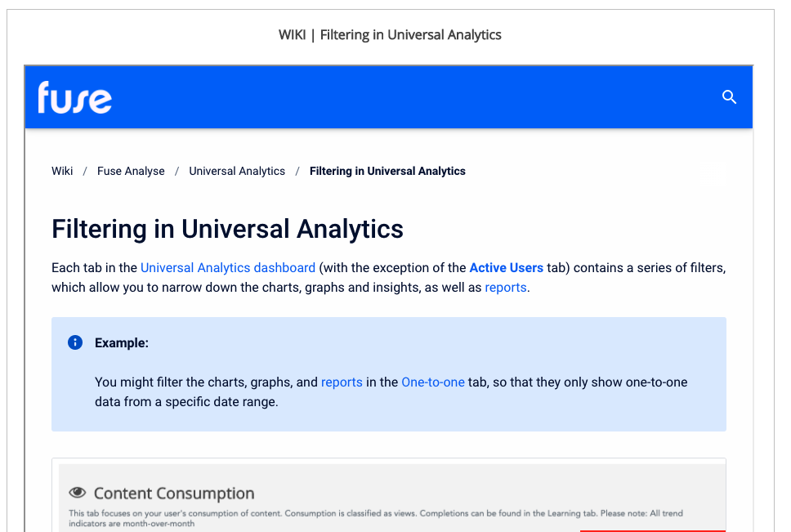Go to Fuse Analyse breadcrumb

tap(131, 171)
